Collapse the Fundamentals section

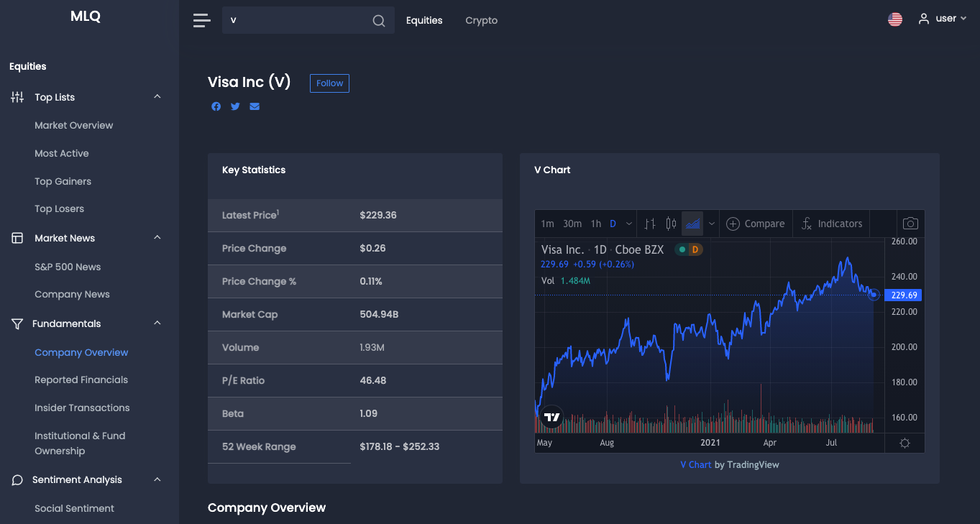tap(157, 323)
